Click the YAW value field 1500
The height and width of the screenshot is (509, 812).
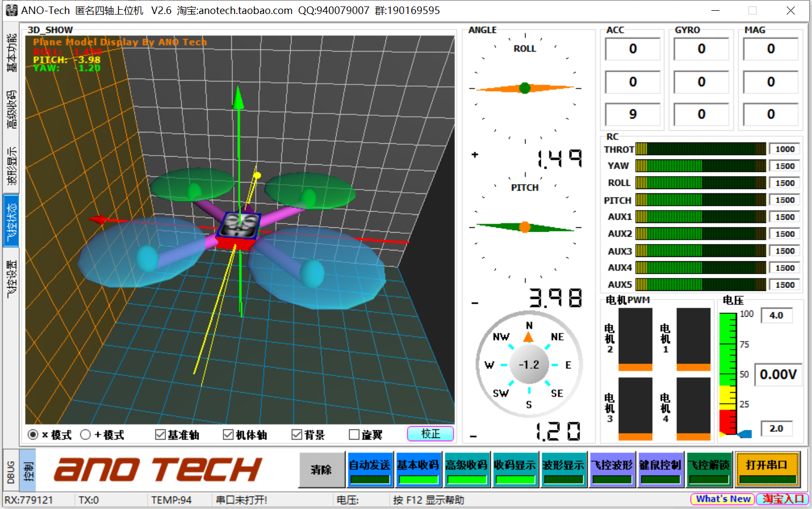point(785,166)
